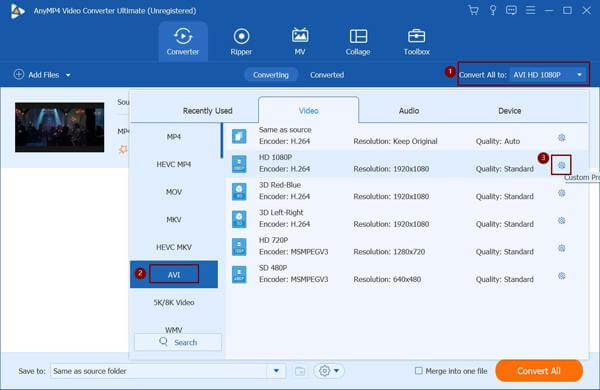The height and width of the screenshot is (390, 600).
Task: Click the search magnifier icon
Action: (x=163, y=341)
